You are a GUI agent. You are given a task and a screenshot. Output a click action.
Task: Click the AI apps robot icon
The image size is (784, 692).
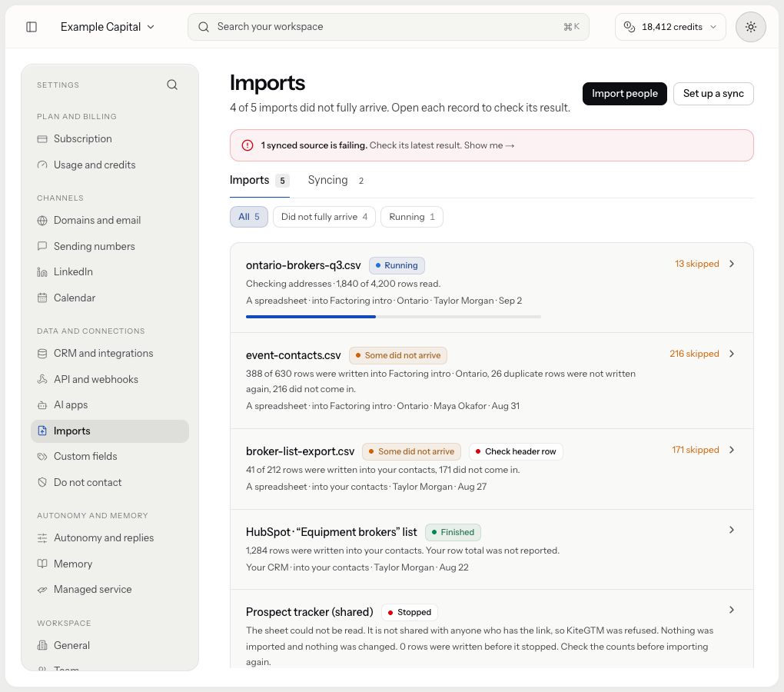pos(42,405)
